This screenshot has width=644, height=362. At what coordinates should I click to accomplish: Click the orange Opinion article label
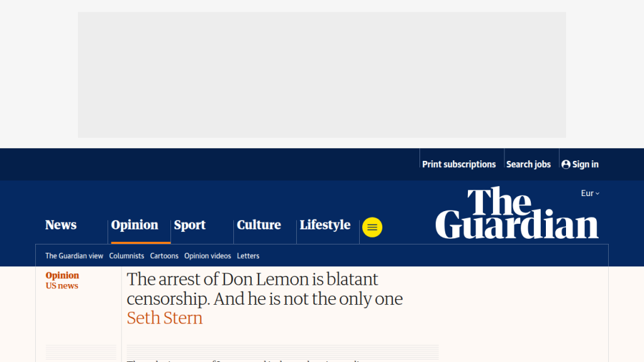(62, 275)
